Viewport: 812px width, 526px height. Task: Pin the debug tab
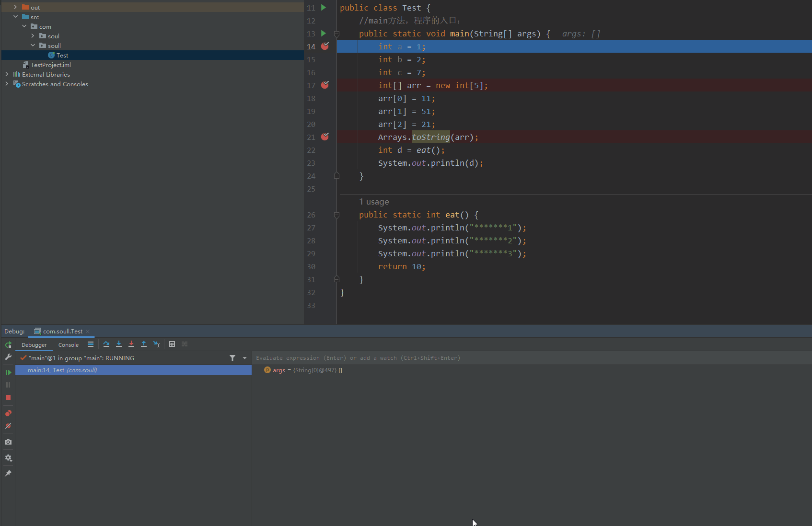tap(8, 473)
